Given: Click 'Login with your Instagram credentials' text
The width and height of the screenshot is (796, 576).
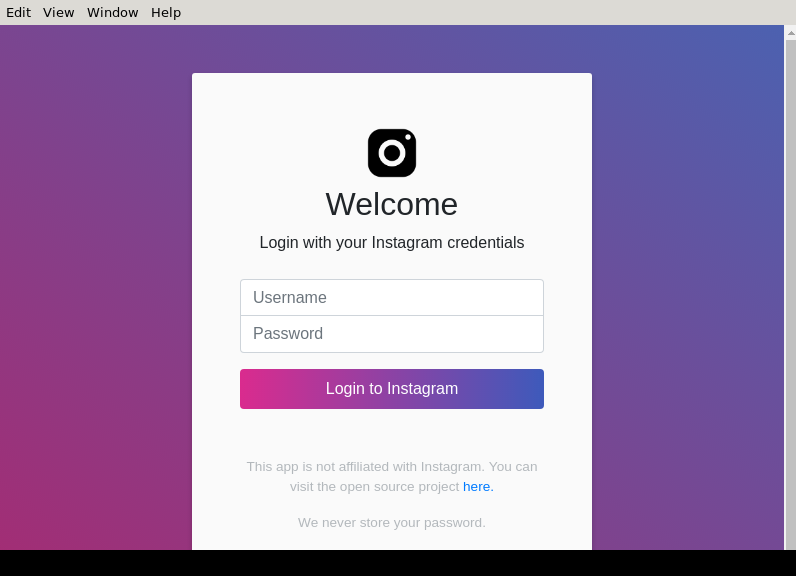Looking at the screenshot, I should click(392, 243).
